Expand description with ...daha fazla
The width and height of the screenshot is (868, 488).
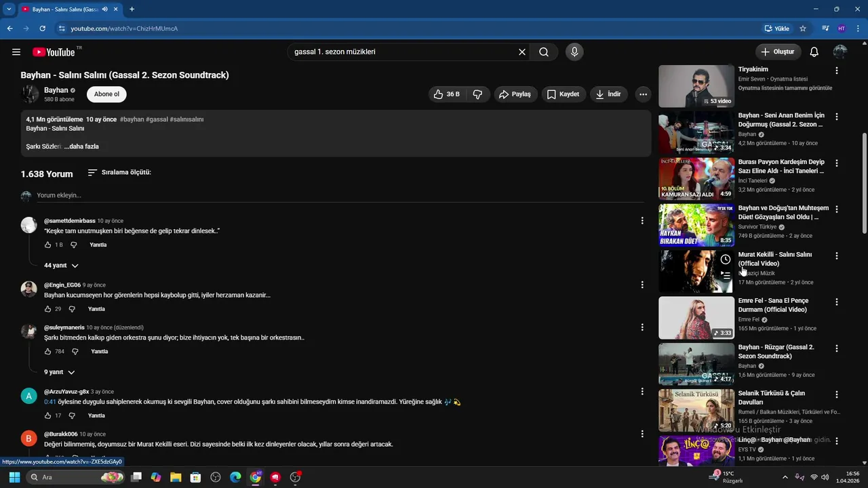coord(81,146)
